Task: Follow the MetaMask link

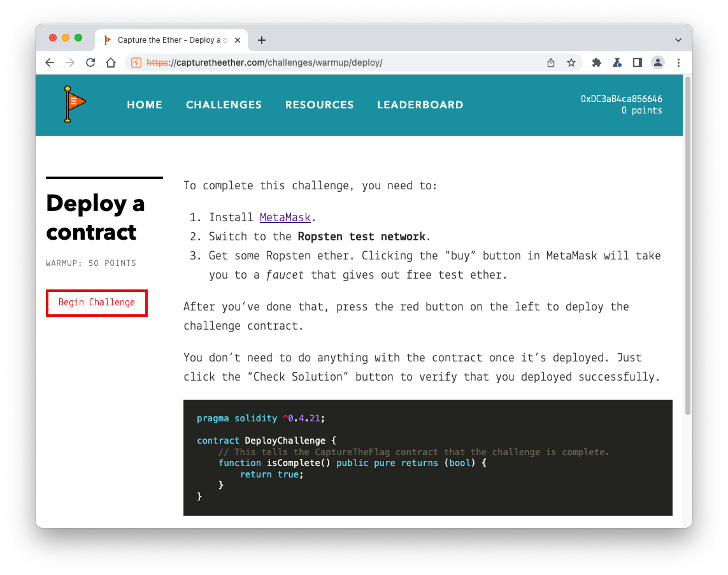Action: pyautogui.click(x=285, y=217)
